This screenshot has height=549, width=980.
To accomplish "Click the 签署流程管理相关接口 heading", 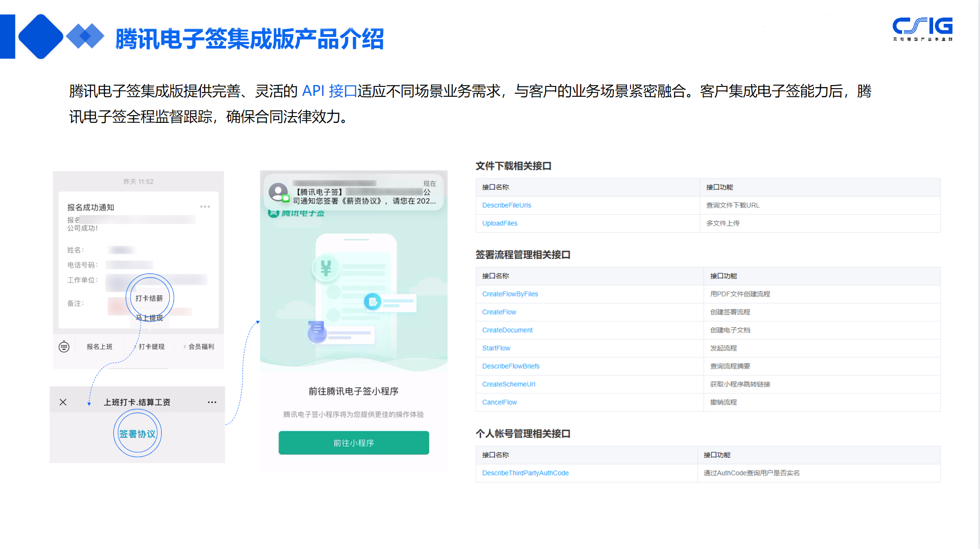I will [523, 255].
